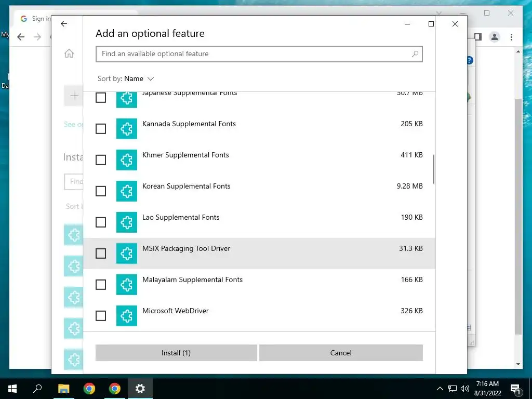Toggle the MSIX Packaging Tool Driver checkbox
532x399 pixels.
101,254
